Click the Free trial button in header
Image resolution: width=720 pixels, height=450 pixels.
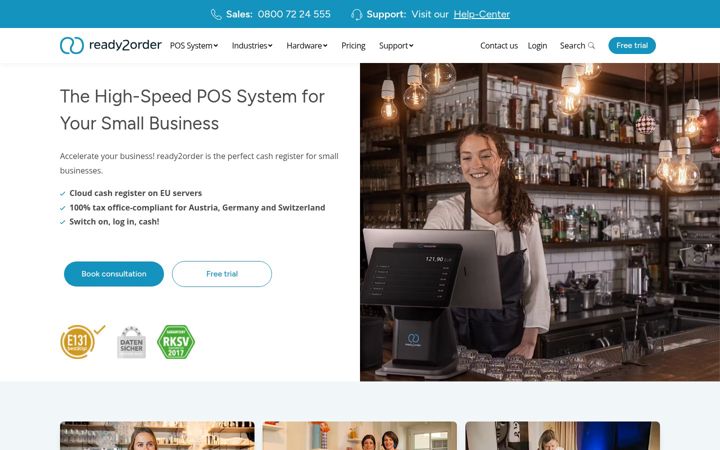tap(632, 45)
